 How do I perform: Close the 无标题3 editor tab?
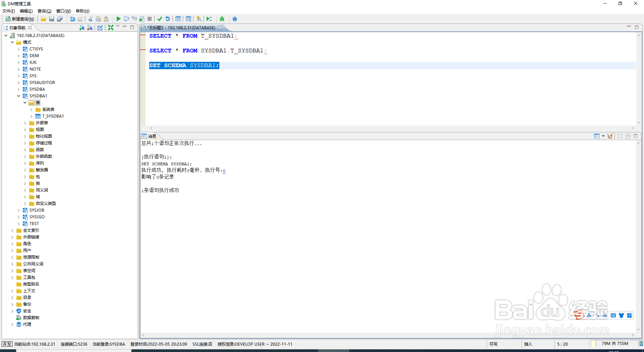pyautogui.click(x=220, y=28)
